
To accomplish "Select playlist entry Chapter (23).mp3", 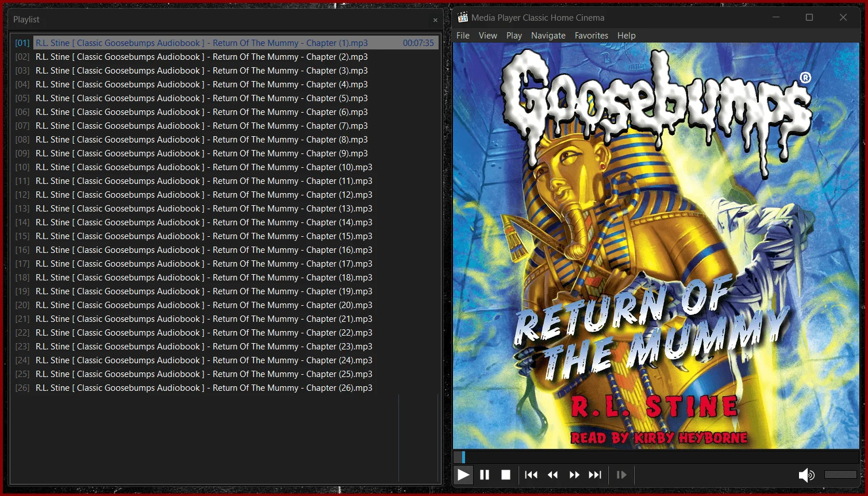I will point(226,347).
